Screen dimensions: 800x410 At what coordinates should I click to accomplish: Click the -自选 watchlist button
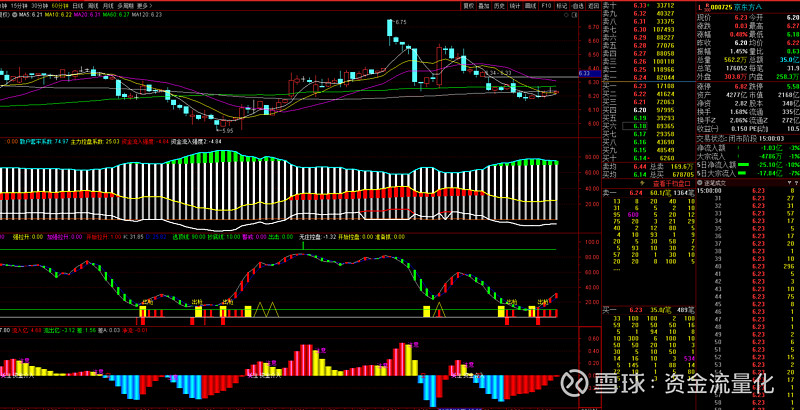(577, 6)
